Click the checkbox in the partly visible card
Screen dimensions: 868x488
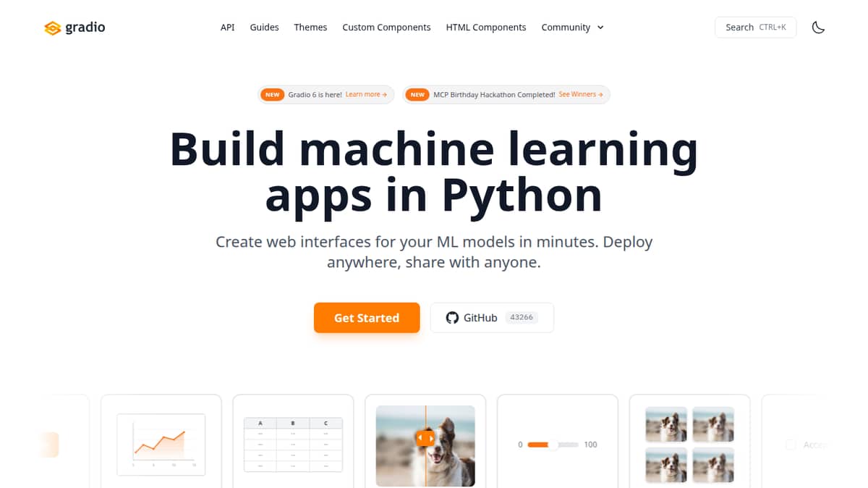tap(791, 445)
